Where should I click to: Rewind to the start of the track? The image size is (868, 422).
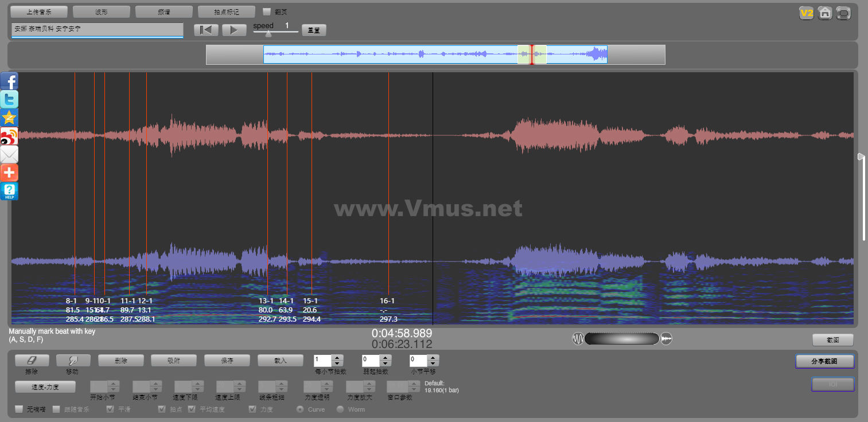[206, 30]
